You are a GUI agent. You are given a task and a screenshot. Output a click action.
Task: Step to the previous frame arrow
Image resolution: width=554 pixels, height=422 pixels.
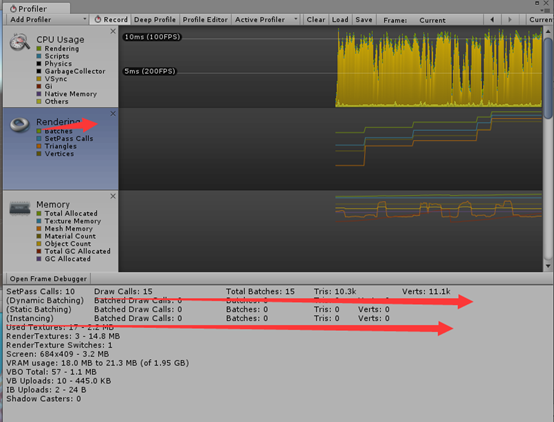click(492, 20)
